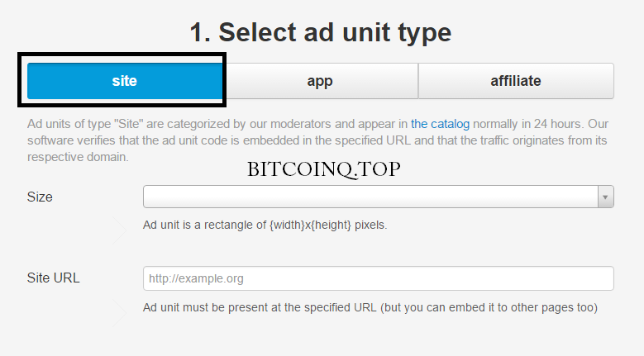Open "the catalog" link
Screen dimensions: 644x356
tap(440, 124)
